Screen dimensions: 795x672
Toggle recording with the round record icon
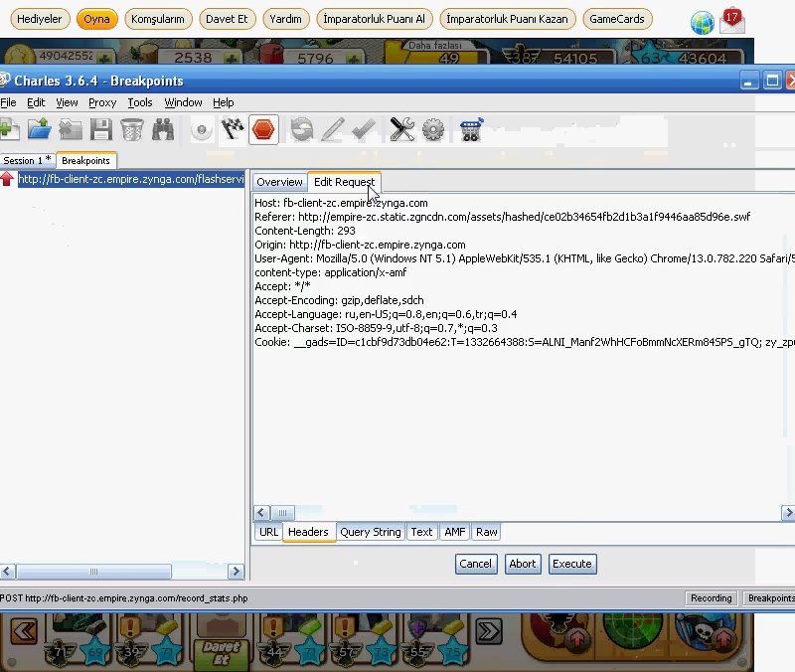pyautogui.click(x=202, y=130)
